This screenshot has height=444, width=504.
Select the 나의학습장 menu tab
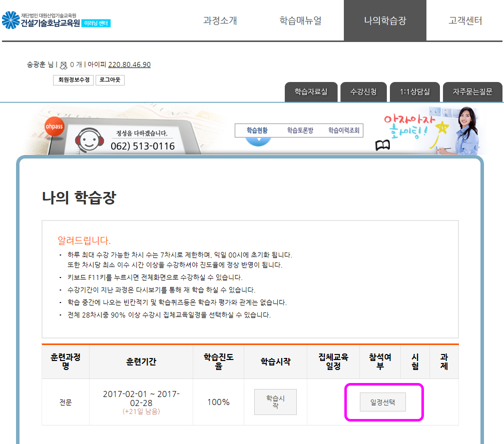pyautogui.click(x=385, y=20)
